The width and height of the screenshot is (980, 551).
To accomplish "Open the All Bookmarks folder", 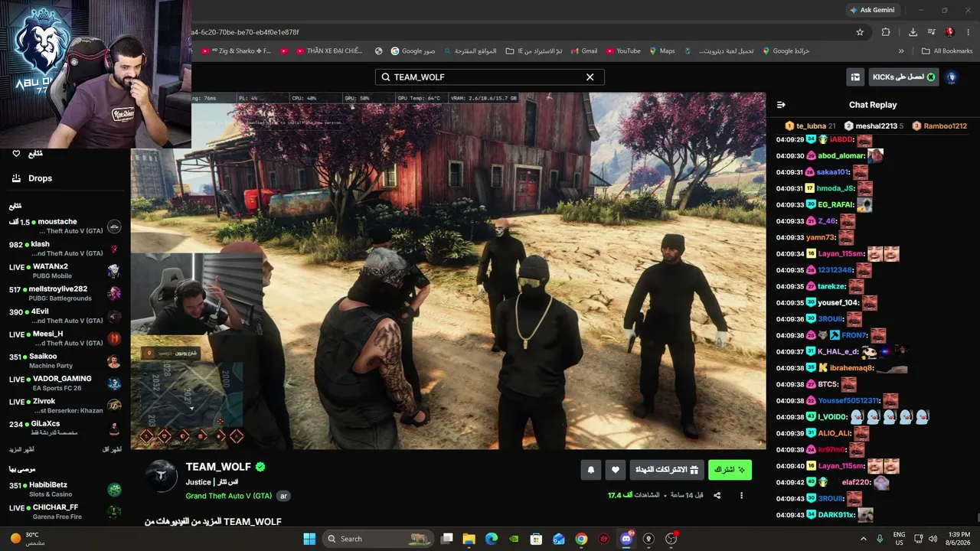I will (947, 51).
